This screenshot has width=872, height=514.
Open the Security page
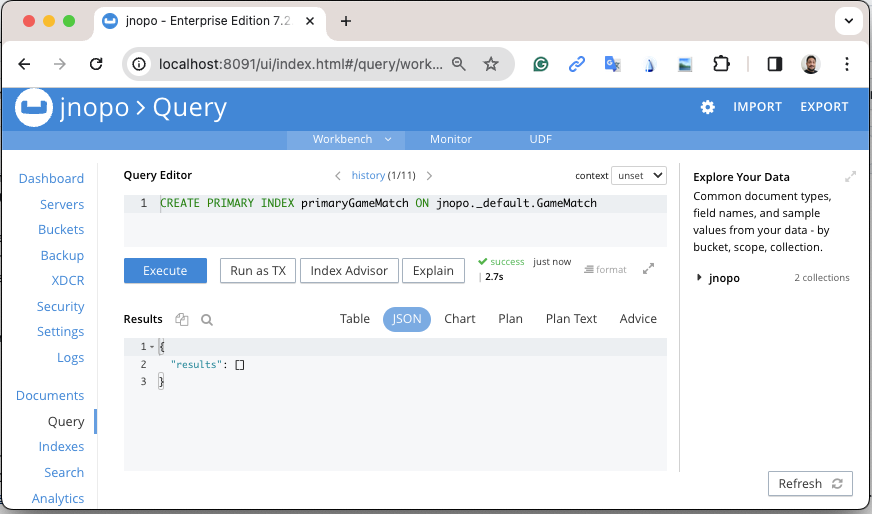61,307
